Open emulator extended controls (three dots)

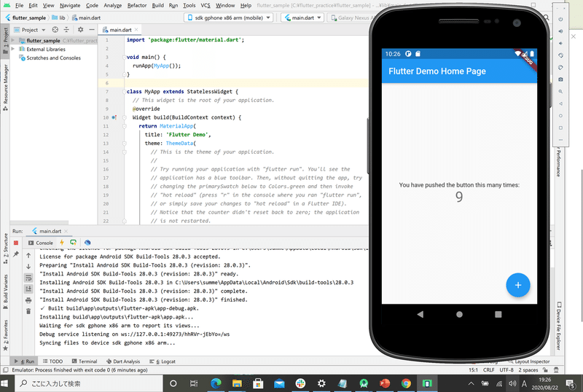point(560,140)
